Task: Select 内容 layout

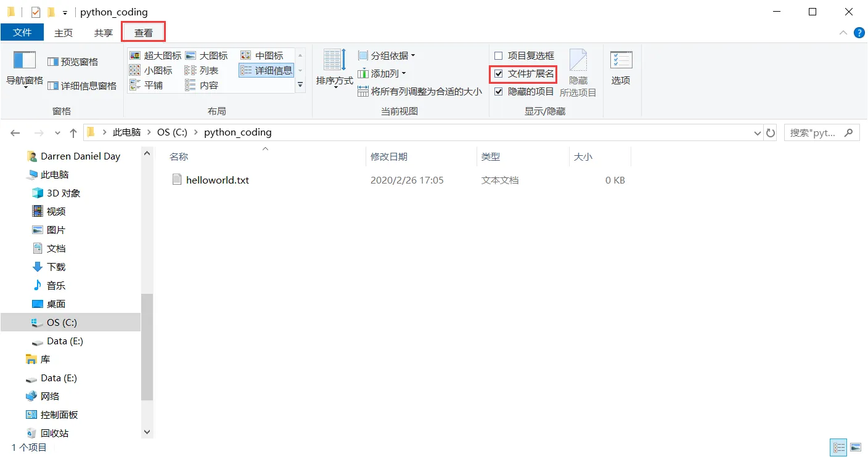Action: point(202,85)
